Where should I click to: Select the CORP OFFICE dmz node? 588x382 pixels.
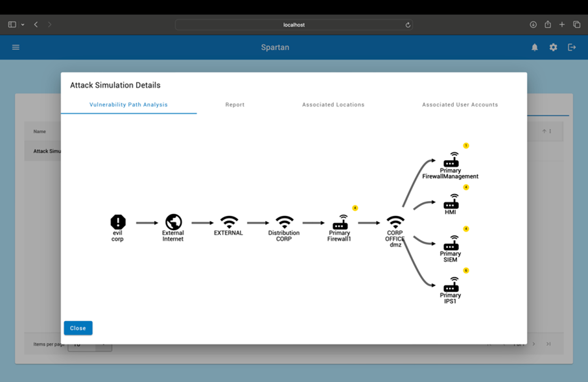tap(395, 222)
